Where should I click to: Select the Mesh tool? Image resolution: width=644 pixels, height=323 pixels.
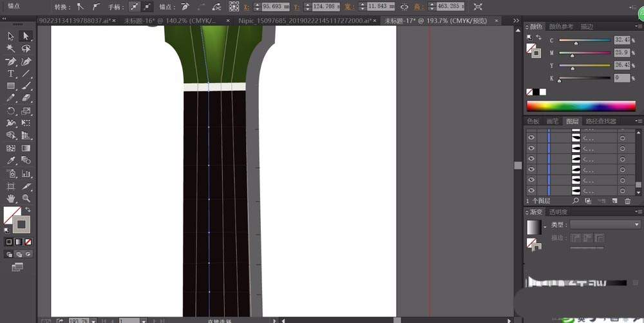click(x=11, y=148)
